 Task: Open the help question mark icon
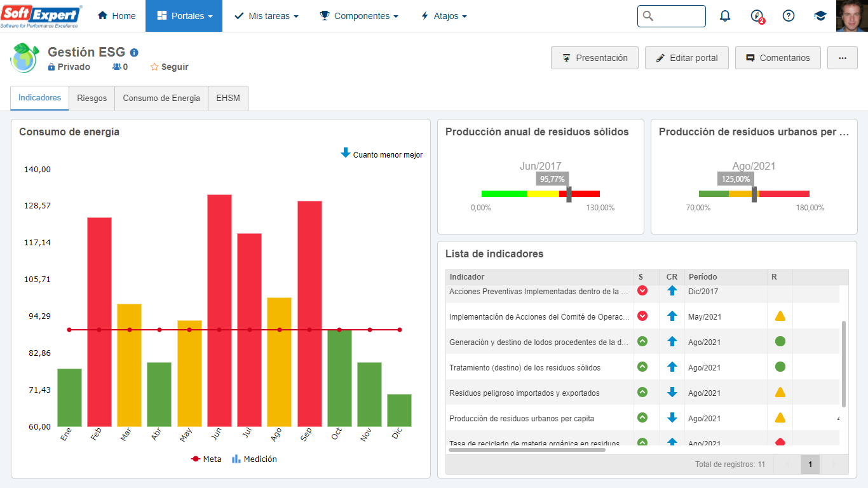tap(789, 16)
